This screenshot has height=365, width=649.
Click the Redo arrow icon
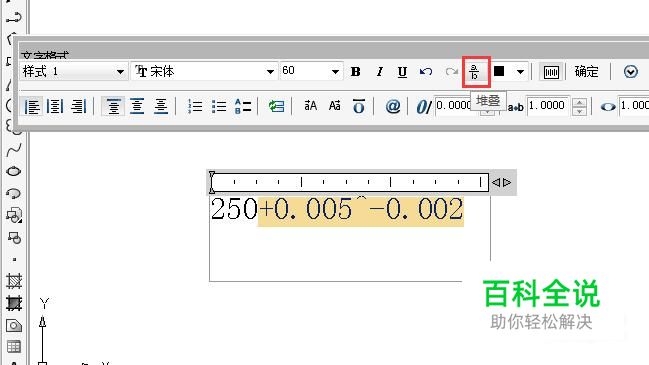pos(451,72)
